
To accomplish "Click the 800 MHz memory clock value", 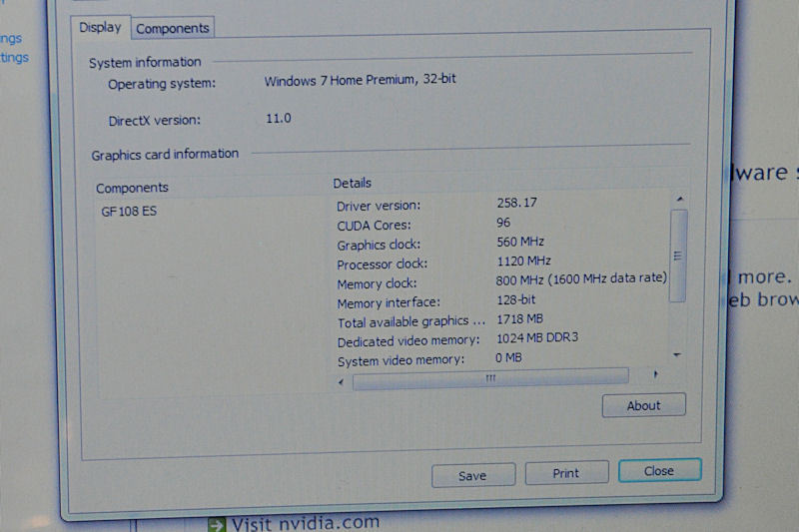I will pos(581,278).
